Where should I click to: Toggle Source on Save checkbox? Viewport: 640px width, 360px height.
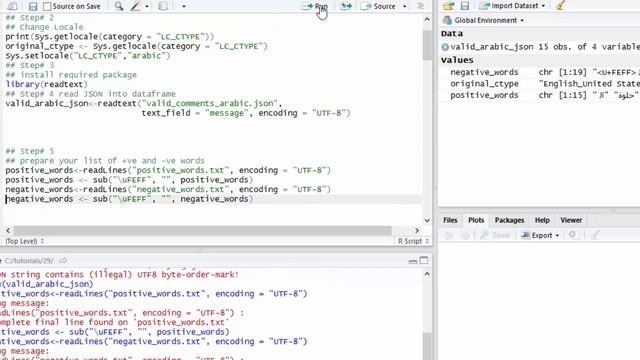point(47,7)
